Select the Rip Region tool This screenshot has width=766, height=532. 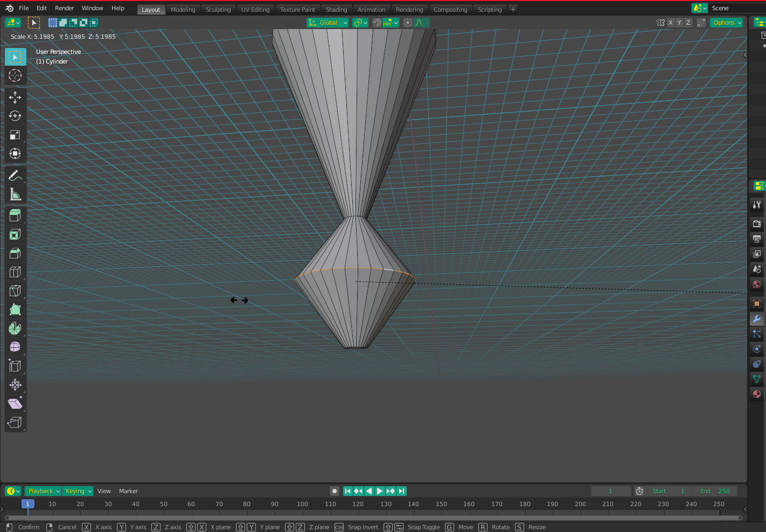tap(15, 422)
